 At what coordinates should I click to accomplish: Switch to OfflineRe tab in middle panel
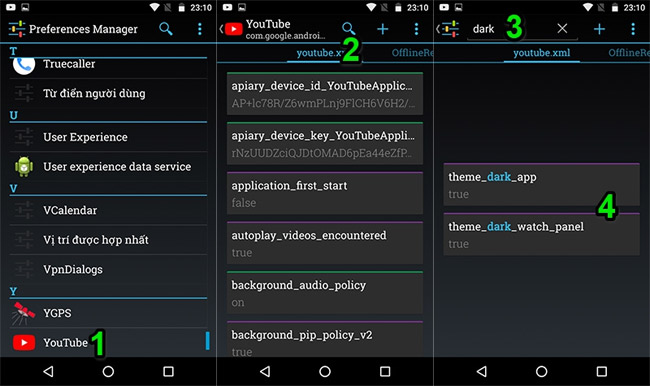point(412,53)
